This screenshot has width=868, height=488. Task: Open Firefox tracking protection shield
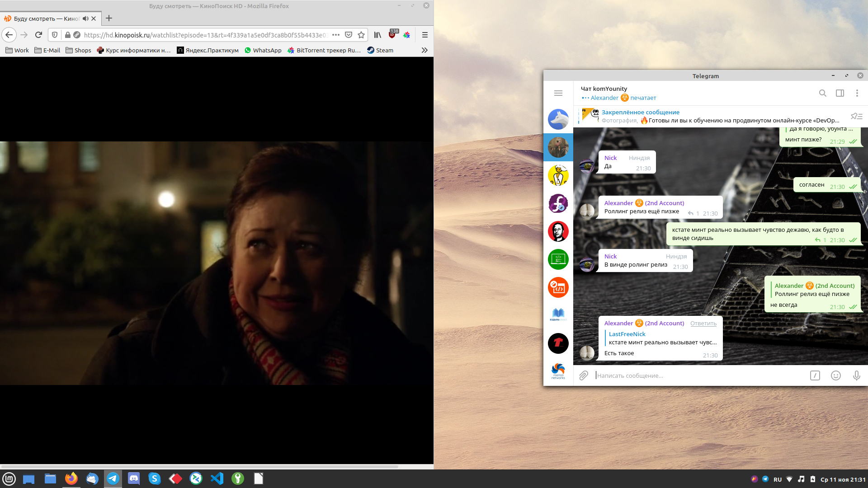pos(55,35)
